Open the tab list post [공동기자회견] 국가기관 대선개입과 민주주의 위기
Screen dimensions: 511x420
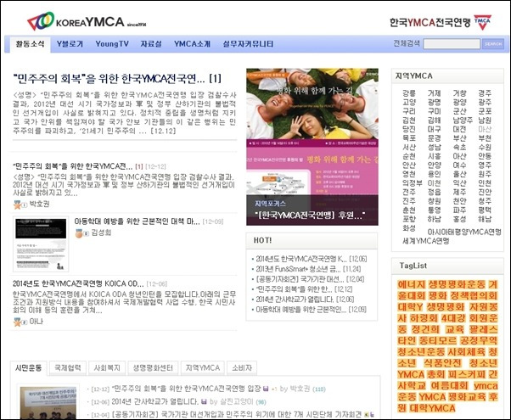point(237,415)
